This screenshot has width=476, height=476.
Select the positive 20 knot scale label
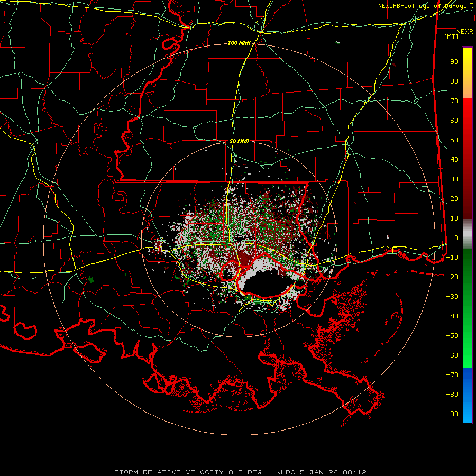pos(454,198)
